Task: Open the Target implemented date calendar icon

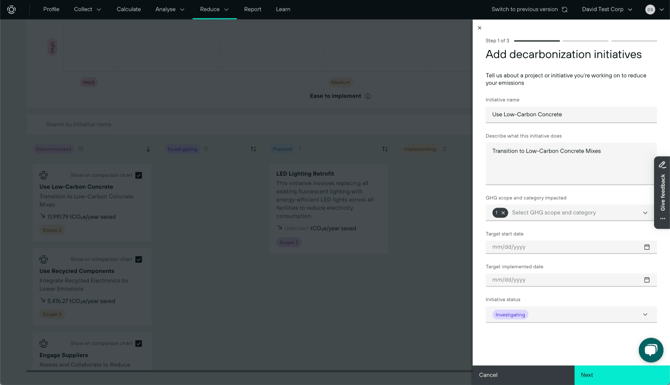Action: (x=646, y=280)
